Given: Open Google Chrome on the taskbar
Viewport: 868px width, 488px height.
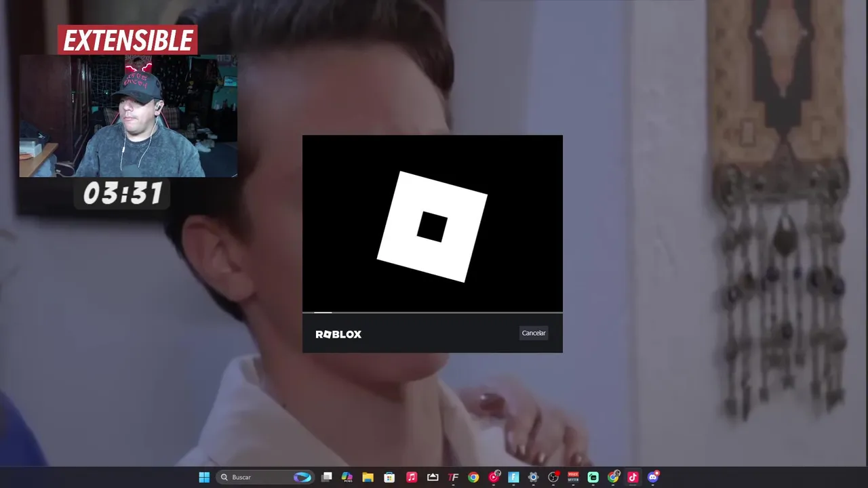Looking at the screenshot, I should [x=473, y=477].
